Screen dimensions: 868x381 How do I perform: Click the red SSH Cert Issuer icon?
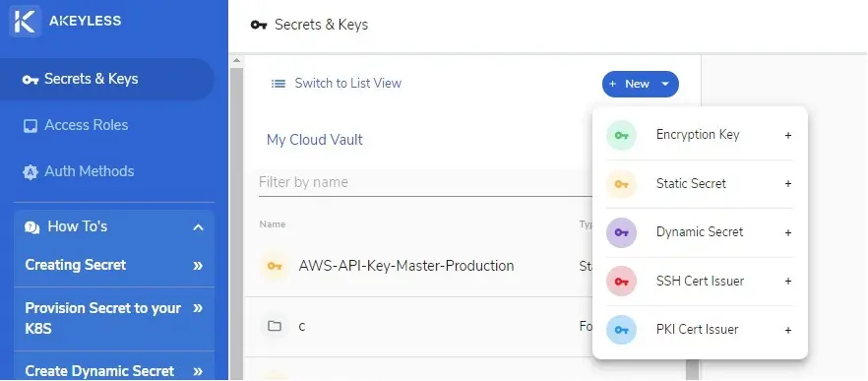(621, 282)
